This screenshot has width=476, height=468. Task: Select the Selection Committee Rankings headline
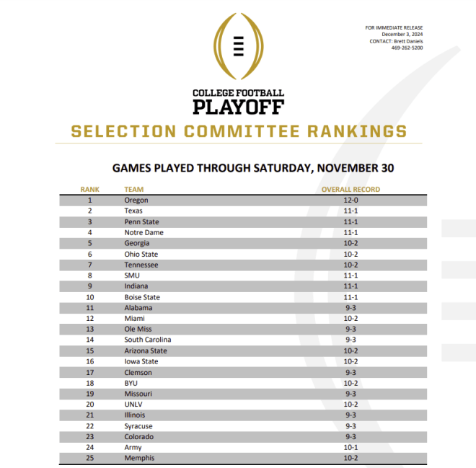point(239,131)
